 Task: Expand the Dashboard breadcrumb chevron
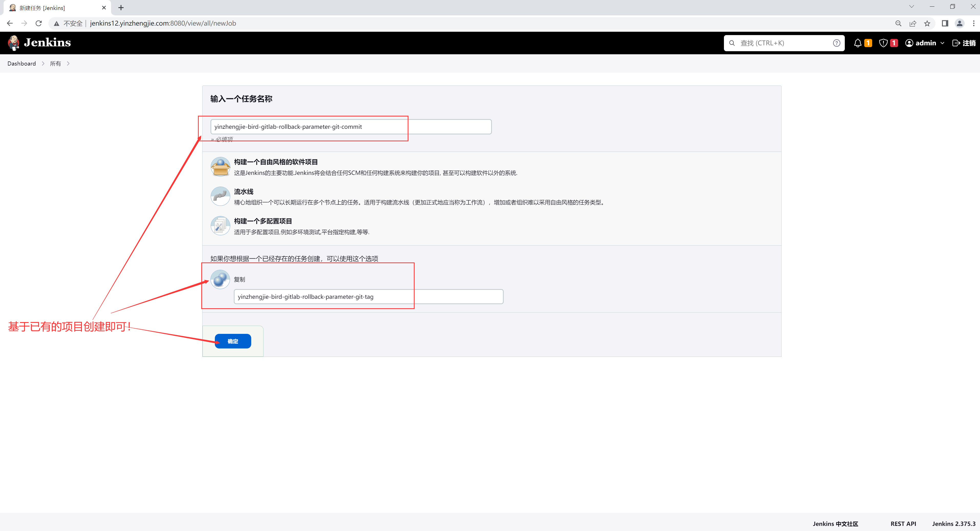pos(43,63)
